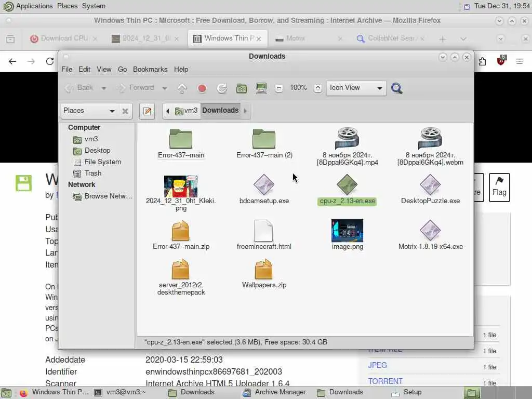Image resolution: width=532 pixels, height=399 pixels.
Task: Switch to the CollabNet Search Firefox tab
Action: [x=391, y=38]
